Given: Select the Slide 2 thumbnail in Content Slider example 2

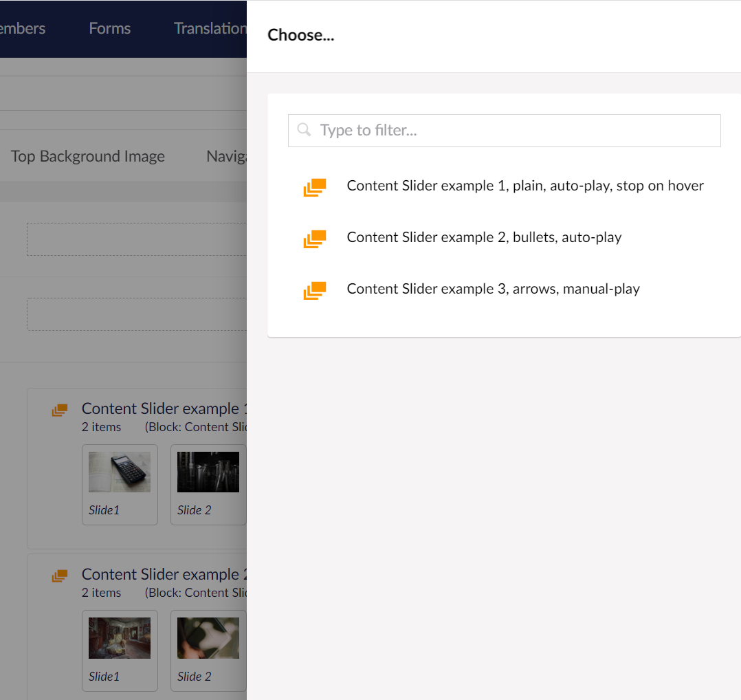Looking at the screenshot, I should tap(208, 638).
